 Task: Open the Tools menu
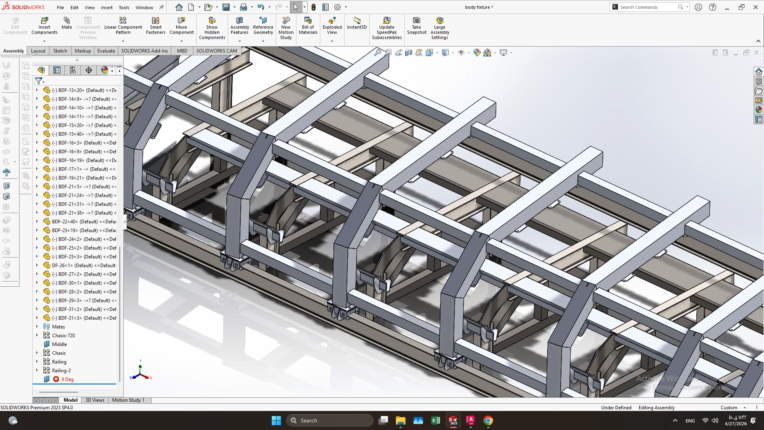[124, 8]
